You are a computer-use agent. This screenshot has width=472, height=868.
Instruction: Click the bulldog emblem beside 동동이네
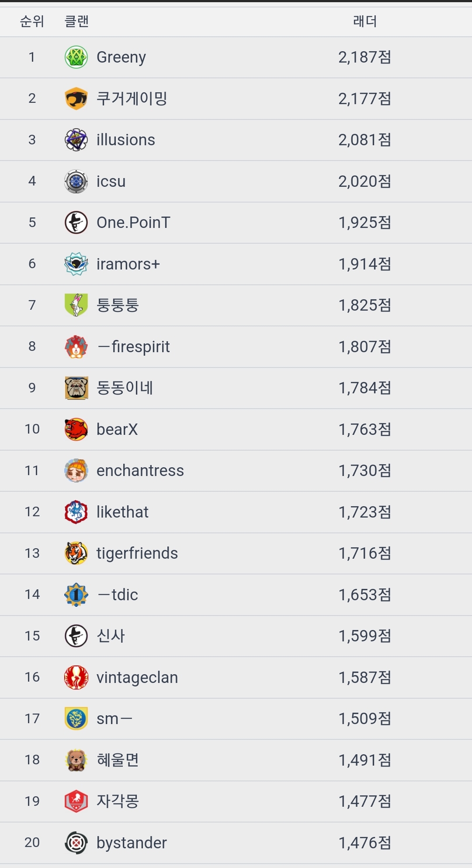click(76, 388)
